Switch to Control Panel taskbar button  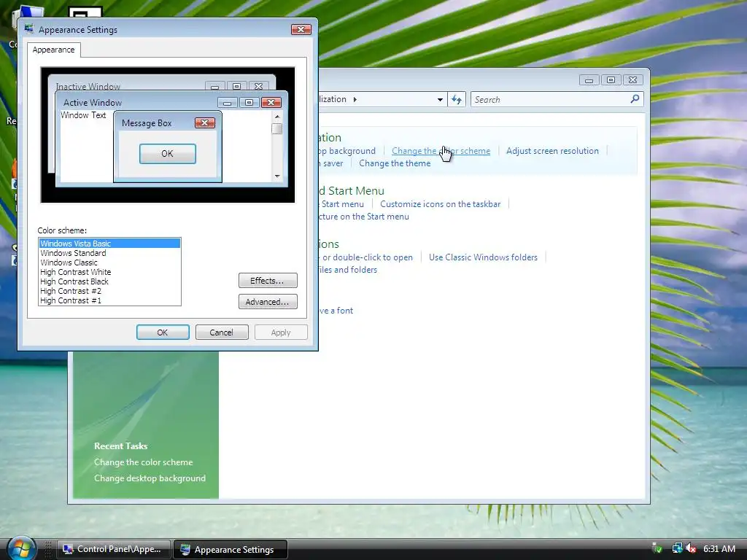114,549
